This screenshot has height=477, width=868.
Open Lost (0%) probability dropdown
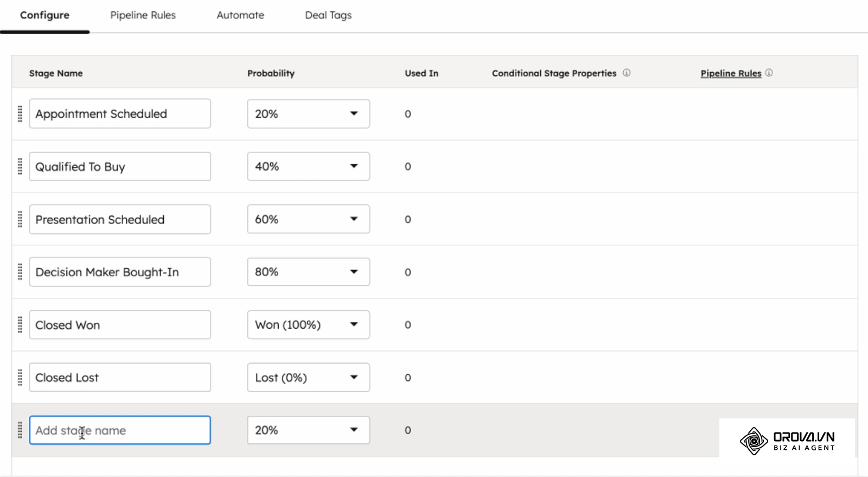308,377
